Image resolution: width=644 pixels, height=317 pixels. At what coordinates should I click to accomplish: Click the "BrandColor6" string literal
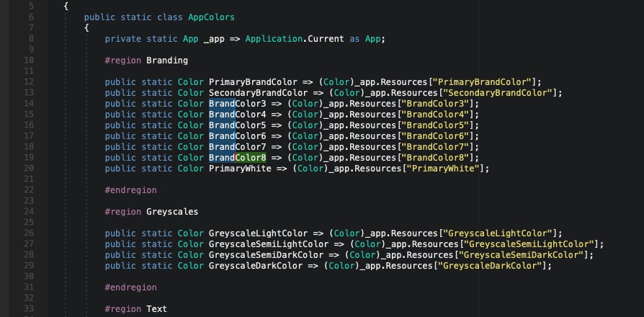click(435, 136)
